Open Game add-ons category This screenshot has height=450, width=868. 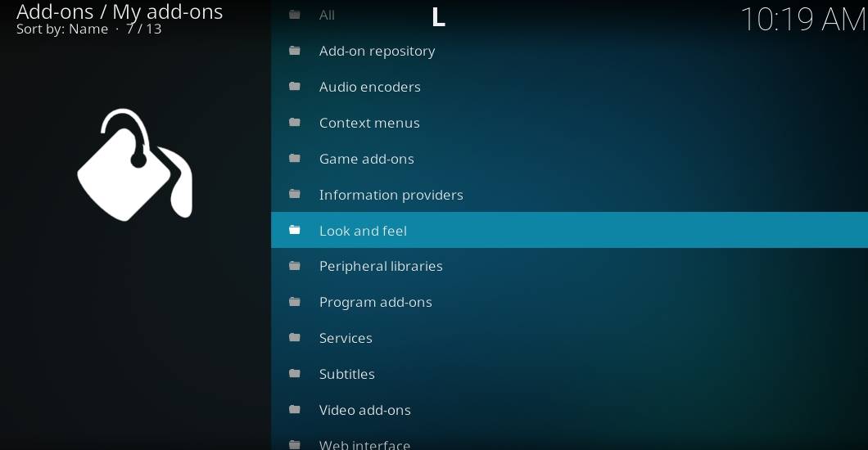pyautogui.click(x=569, y=159)
